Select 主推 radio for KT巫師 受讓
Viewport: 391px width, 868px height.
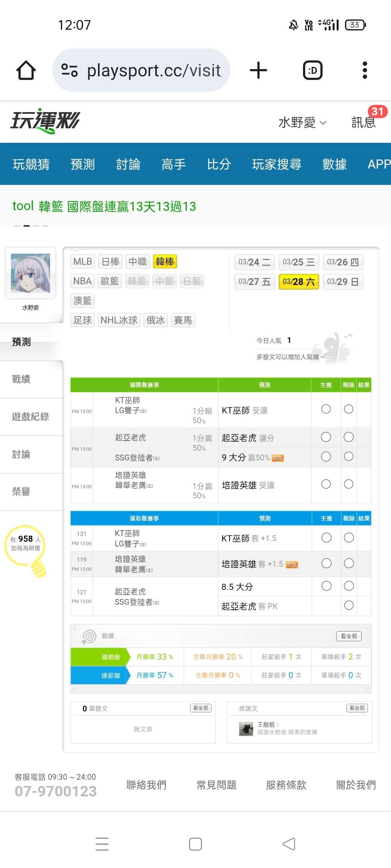pos(326,409)
